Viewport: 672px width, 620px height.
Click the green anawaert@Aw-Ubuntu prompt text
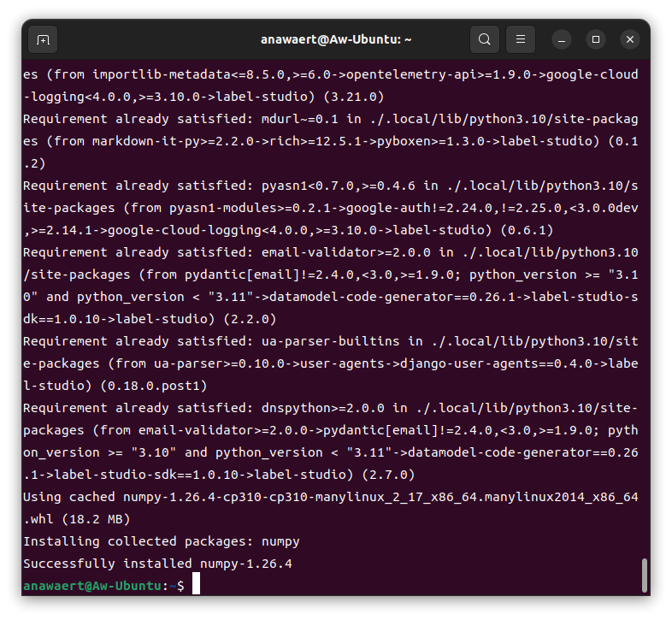click(x=91, y=586)
